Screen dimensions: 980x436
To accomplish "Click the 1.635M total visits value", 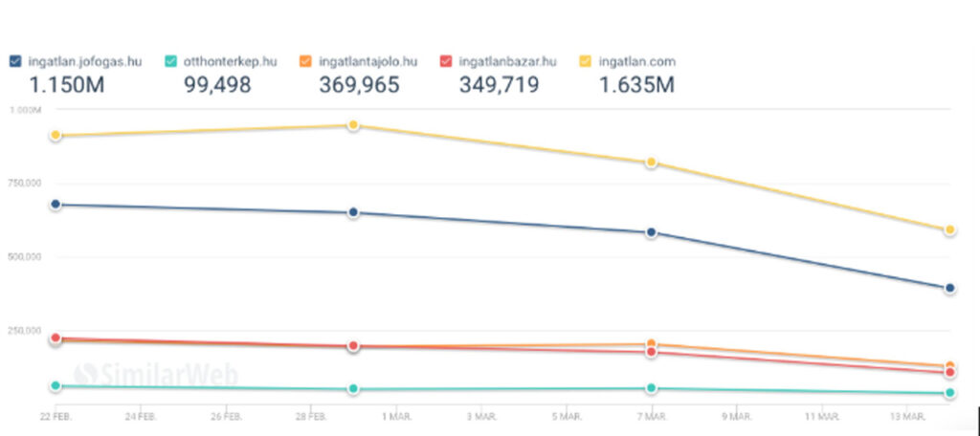I will [636, 85].
